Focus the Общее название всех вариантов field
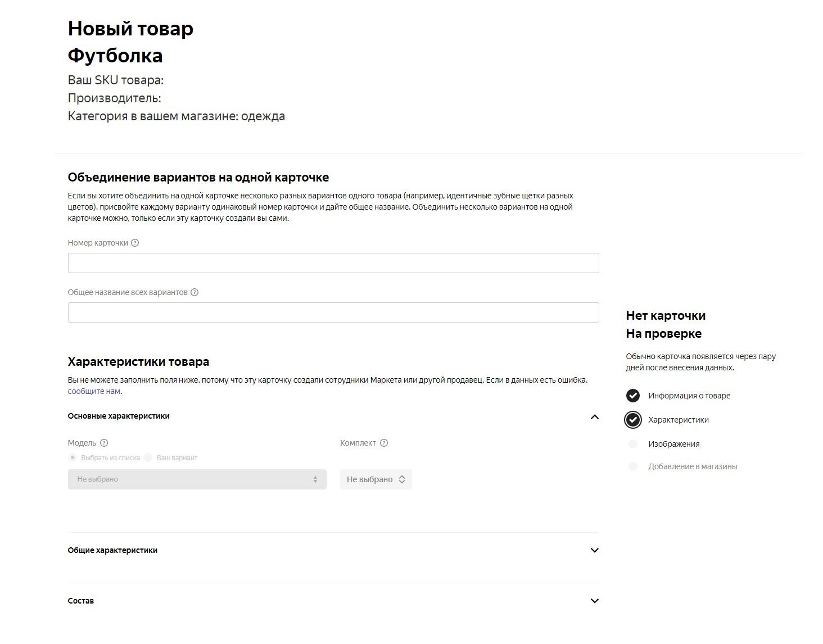This screenshot has height=644, width=823. pyautogui.click(x=333, y=312)
